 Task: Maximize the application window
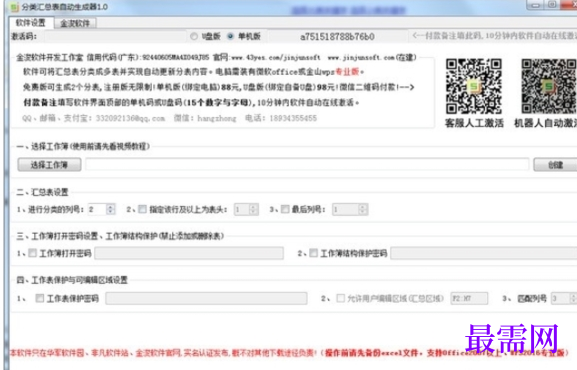click(x=552, y=5)
